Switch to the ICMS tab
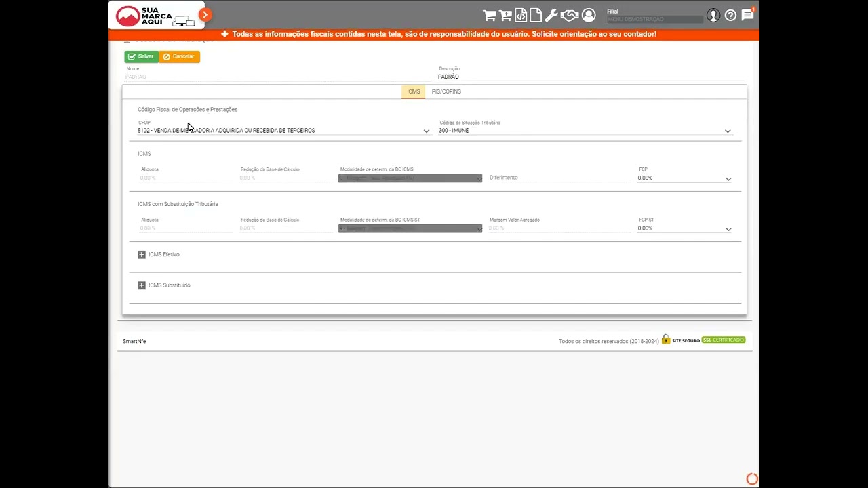Image resolution: width=868 pixels, height=488 pixels. (x=413, y=91)
